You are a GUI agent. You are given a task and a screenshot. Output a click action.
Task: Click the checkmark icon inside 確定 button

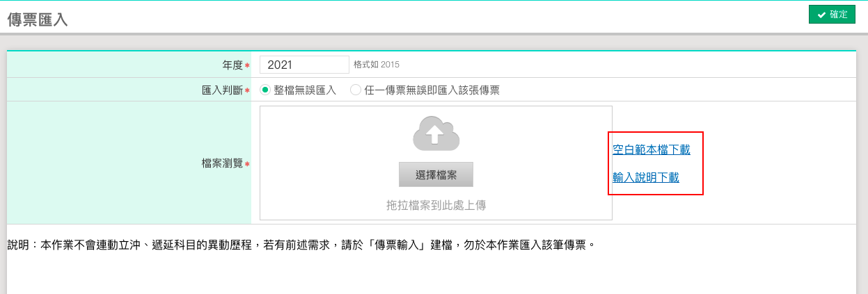pos(821,15)
